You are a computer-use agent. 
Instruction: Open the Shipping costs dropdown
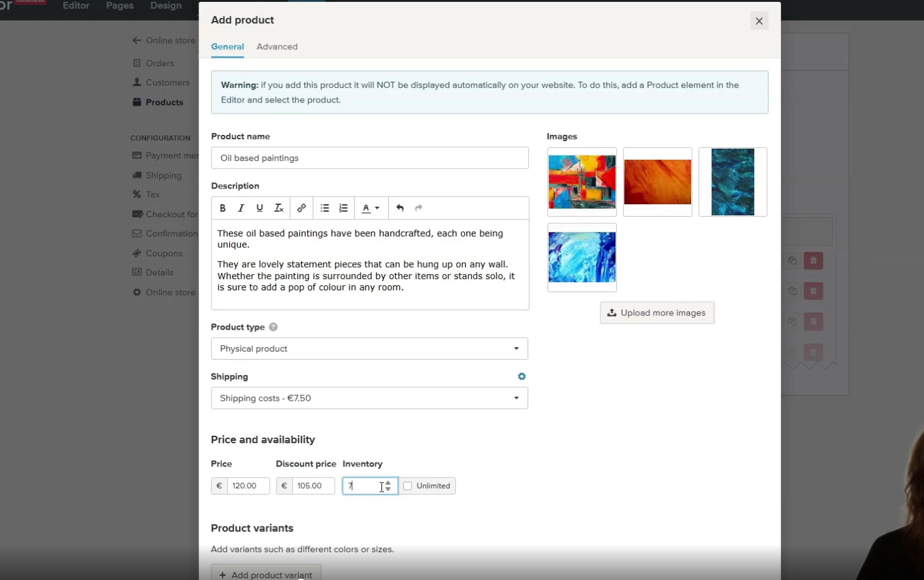coord(370,398)
